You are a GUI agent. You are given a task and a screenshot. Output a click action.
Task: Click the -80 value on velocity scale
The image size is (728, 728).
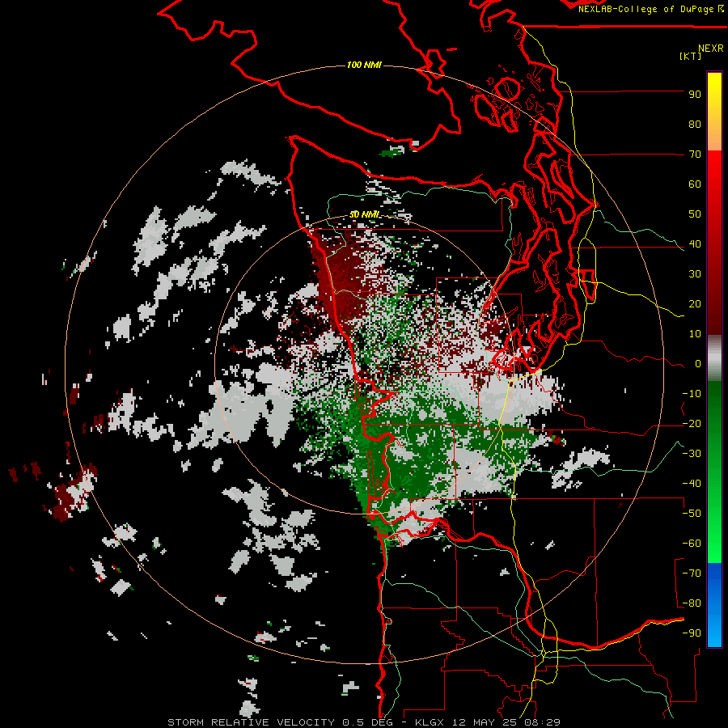tap(692, 603)
